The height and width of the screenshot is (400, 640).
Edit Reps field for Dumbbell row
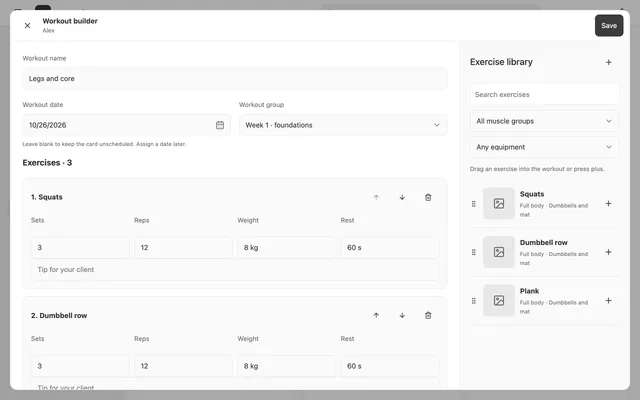click(183, 366)
